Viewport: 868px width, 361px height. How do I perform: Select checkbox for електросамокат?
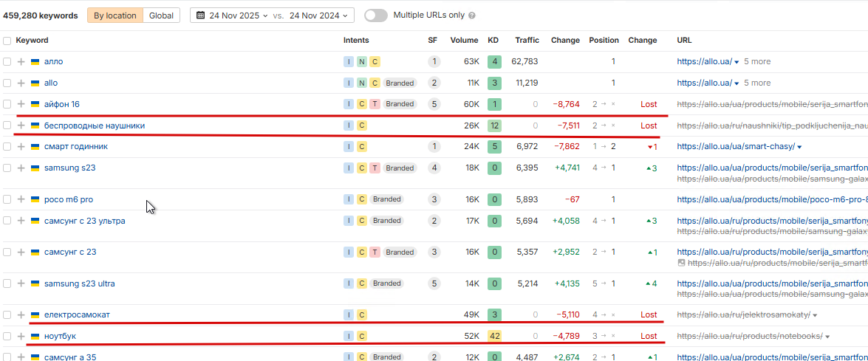click(7, 315)
